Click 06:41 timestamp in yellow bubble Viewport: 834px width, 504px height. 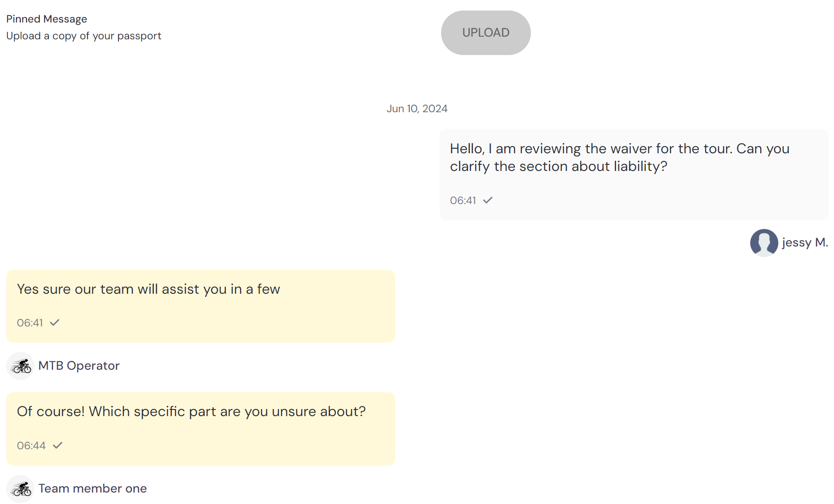[x=30, y=323]
